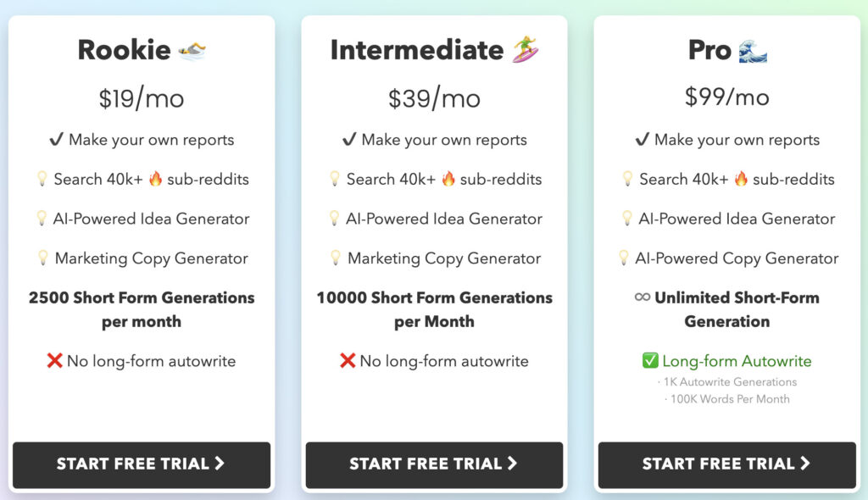Start a free trial of the Rookie plan
This screenshot has height=500, width=868.
coord(141,464)
